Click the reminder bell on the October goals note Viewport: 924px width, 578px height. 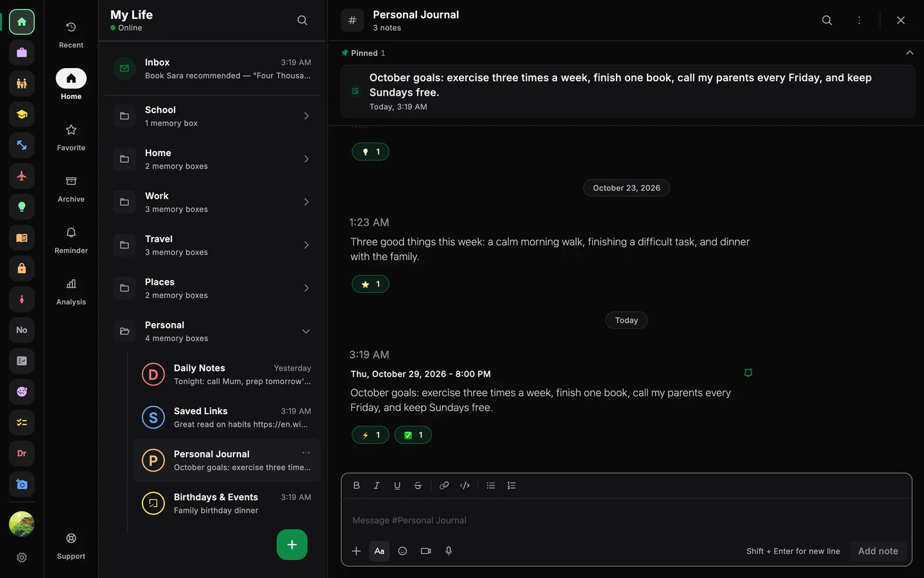(748, 373)
